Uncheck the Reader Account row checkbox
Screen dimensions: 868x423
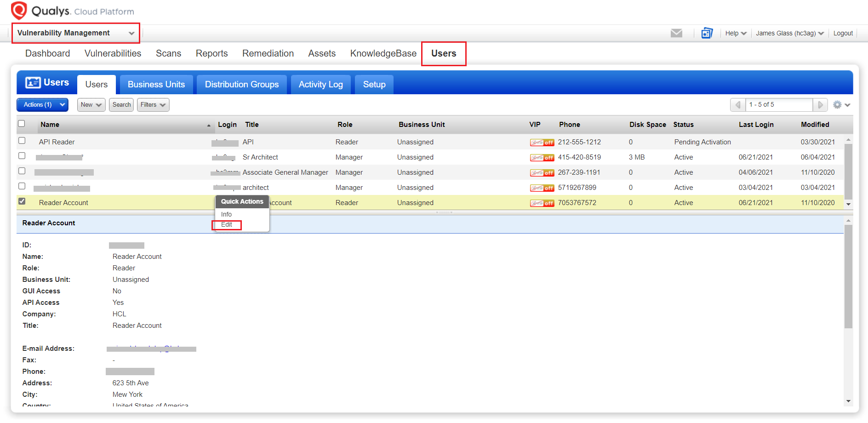(22, 201)
